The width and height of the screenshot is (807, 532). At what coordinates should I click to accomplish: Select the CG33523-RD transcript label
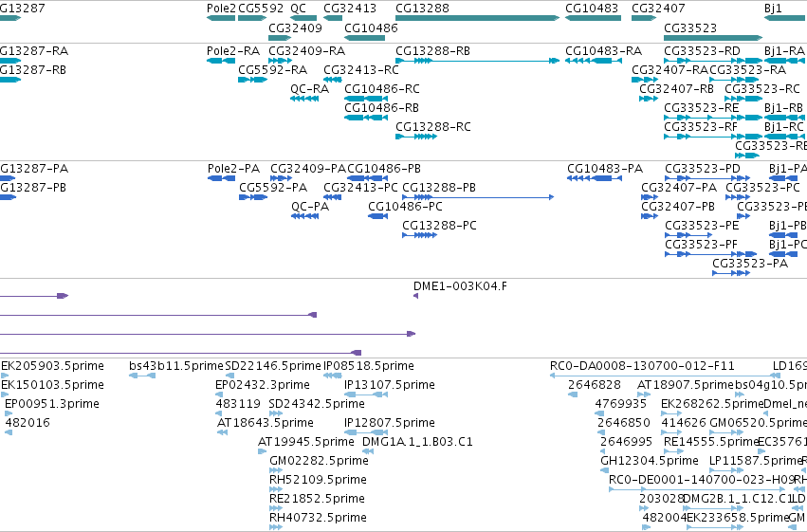click(702, 51)
